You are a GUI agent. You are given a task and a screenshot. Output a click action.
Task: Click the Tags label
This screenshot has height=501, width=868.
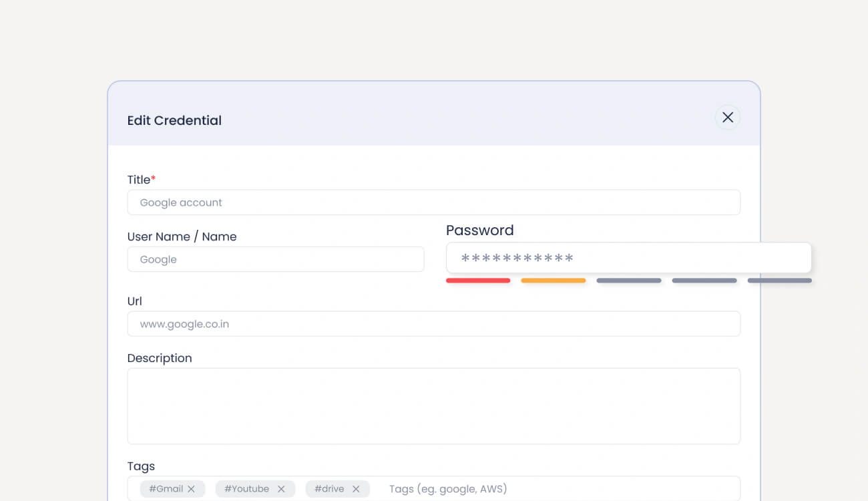[141, 466]
